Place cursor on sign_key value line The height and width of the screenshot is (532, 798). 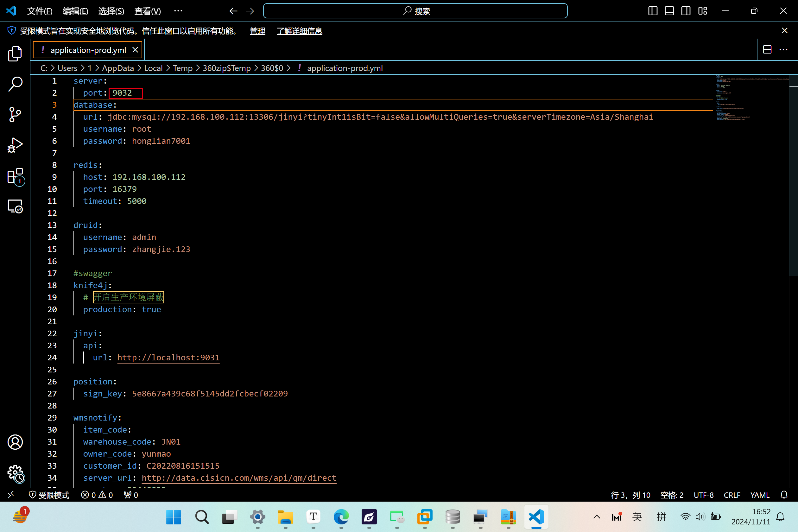click(185, 394)
